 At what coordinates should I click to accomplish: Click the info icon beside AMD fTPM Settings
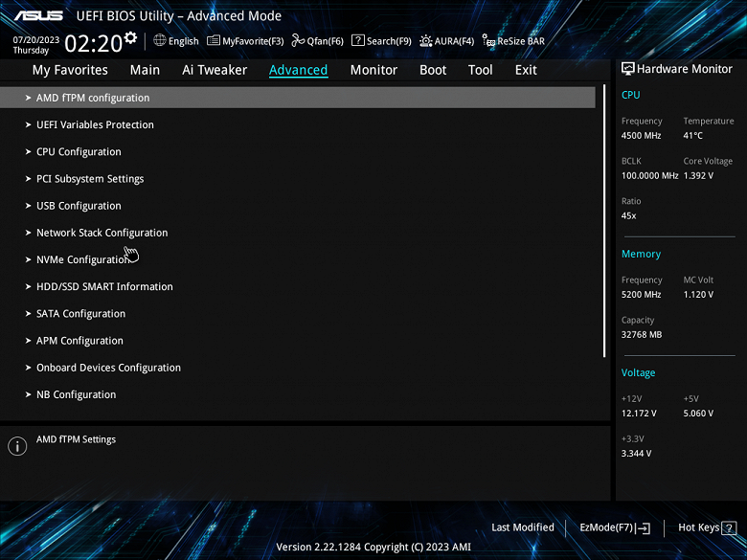[17, 446]
